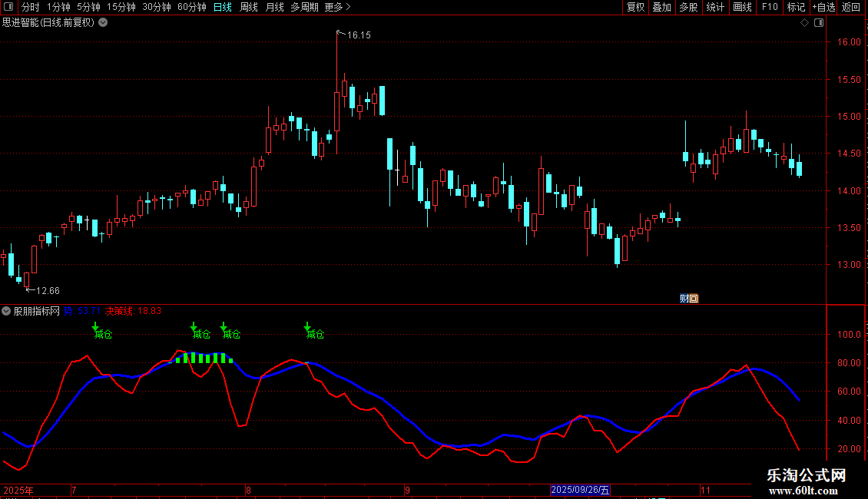868x499 pixels.
Task: Switch to 分时 intraday view
Action: pyautogui.click(x=31, y=7)
